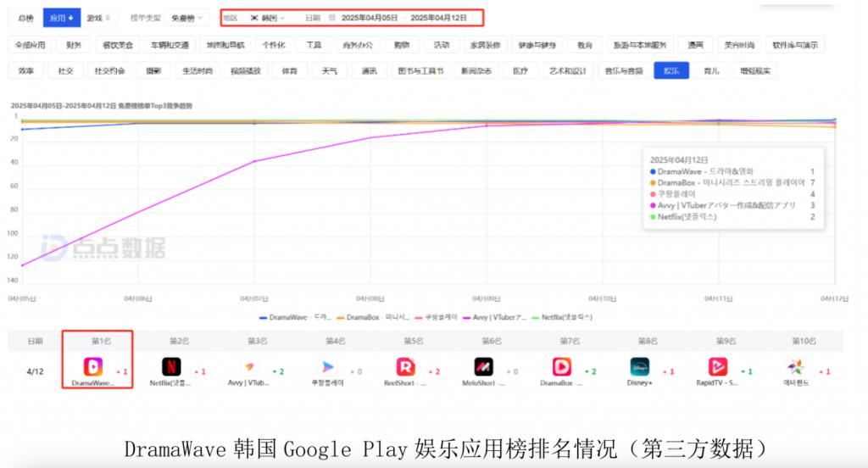The image size is (868, 468).
Task: Click the 4/12 date cell in ranking table
Action: point(35,371)
